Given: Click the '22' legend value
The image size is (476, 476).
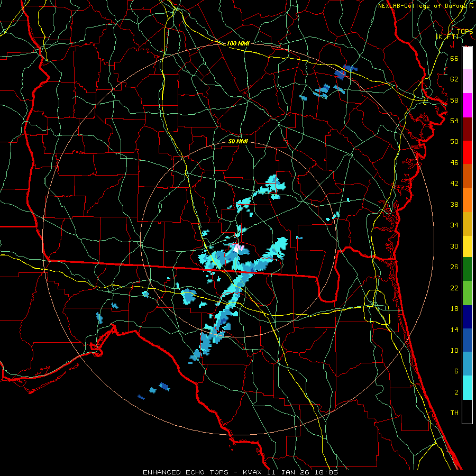Looking at the screenshot, I should [454, 288].
